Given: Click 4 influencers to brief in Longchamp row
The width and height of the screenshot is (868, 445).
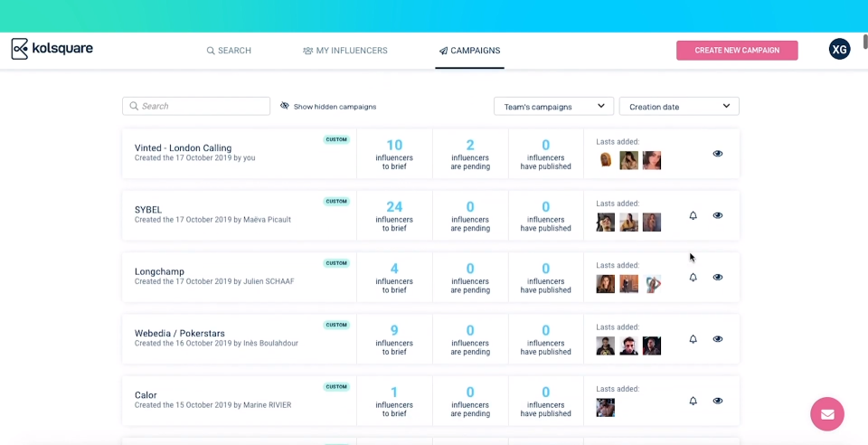Looking at the screenshot, I should click(x=394, y=278).
